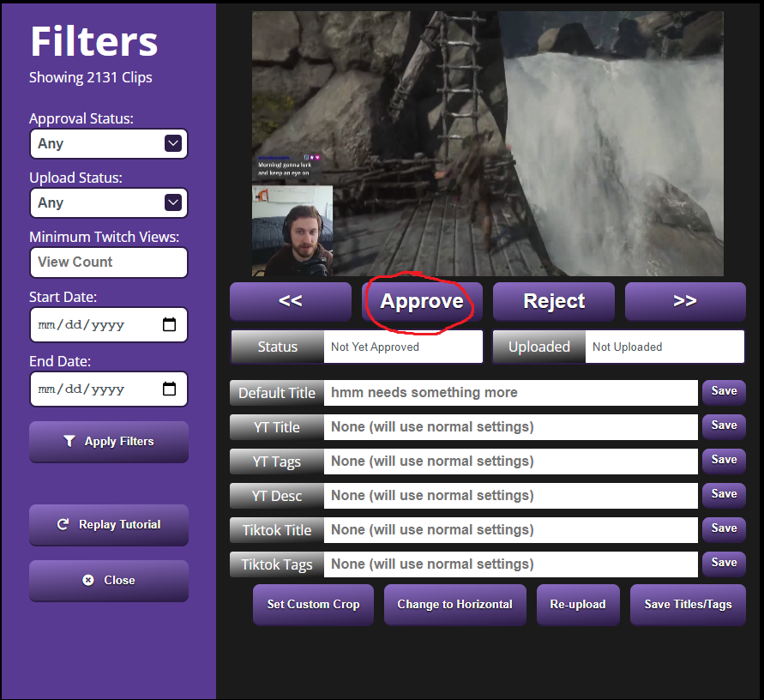The image size is (764, 700).
Task: Click the Re-upload button
Action: 578,605
